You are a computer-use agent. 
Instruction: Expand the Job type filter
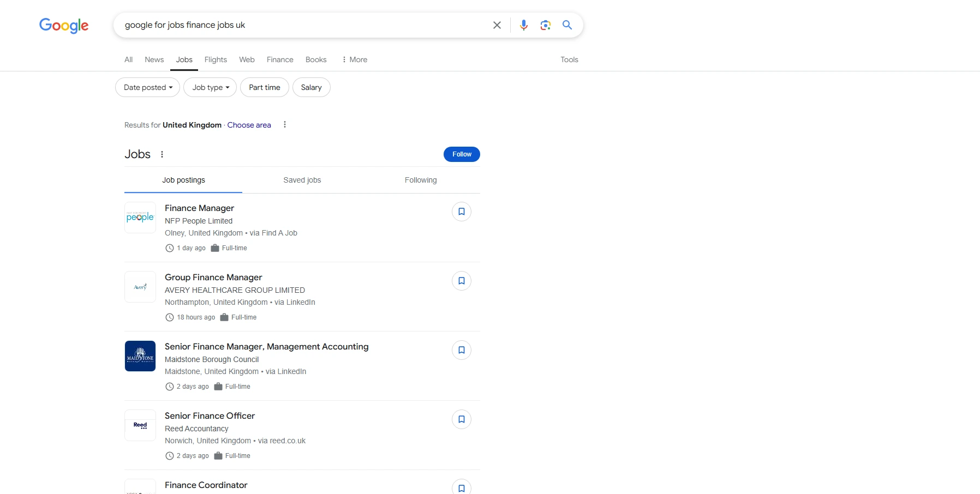[210, 87]
